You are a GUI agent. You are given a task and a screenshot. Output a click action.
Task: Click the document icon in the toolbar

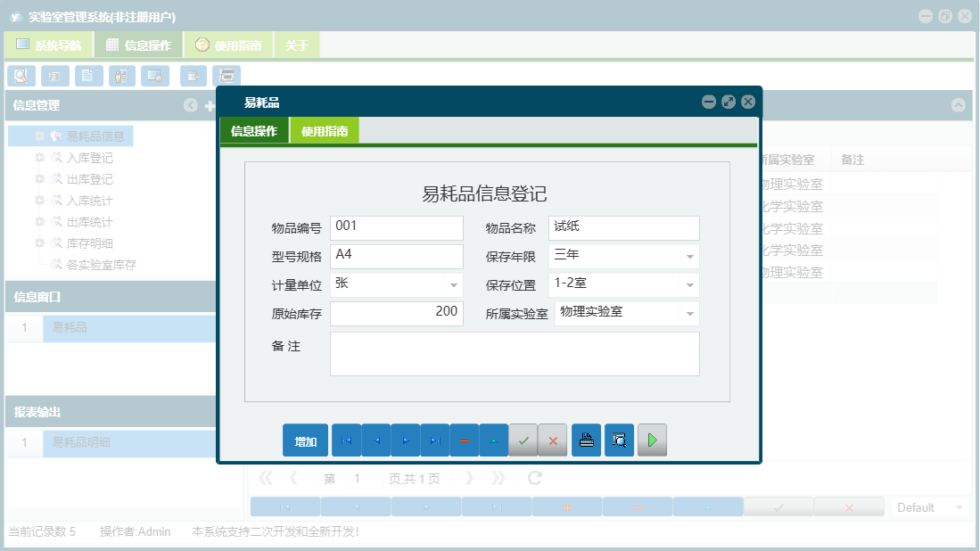coord(88,76)
